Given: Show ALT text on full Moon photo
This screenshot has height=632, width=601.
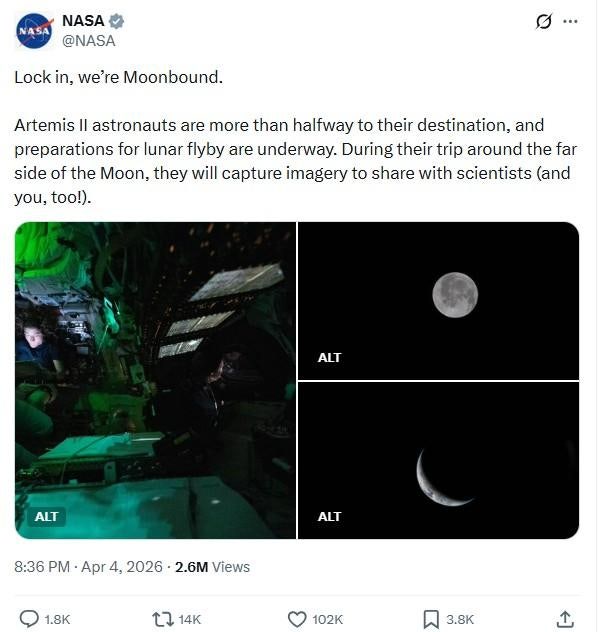Looking at the screenshot, I should [329, 357].
